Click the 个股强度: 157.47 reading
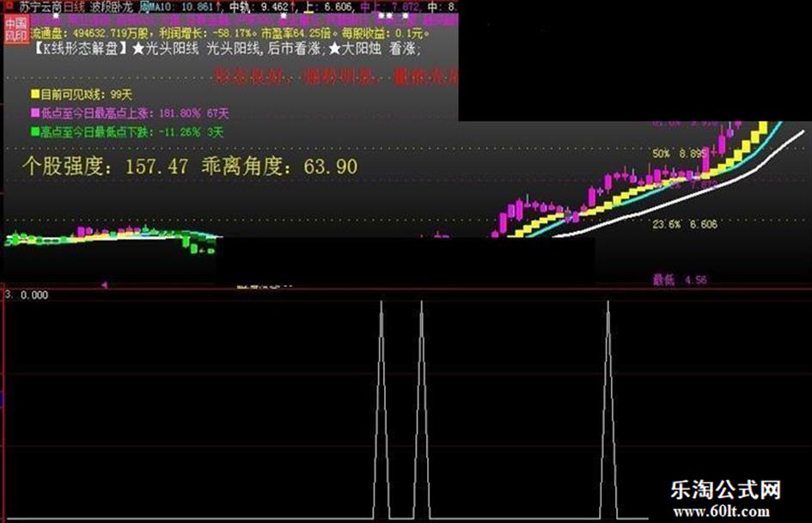812x523 pixels. coord(106,167)
